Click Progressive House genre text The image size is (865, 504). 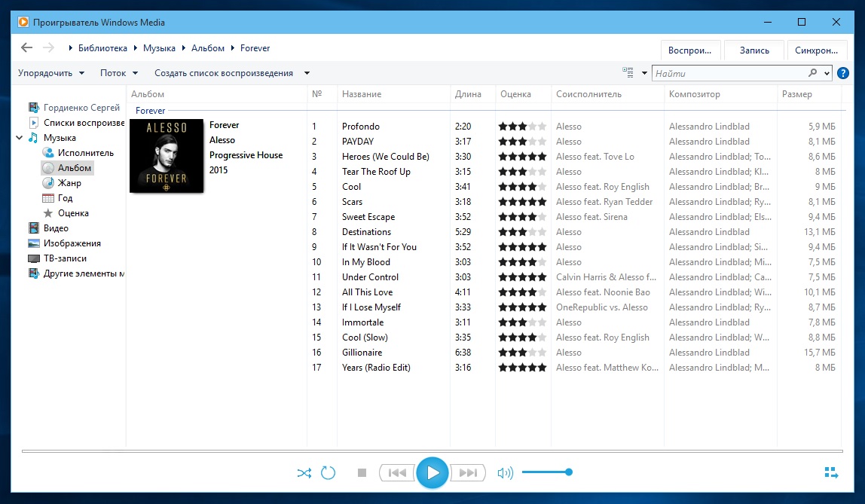[246, 155]
